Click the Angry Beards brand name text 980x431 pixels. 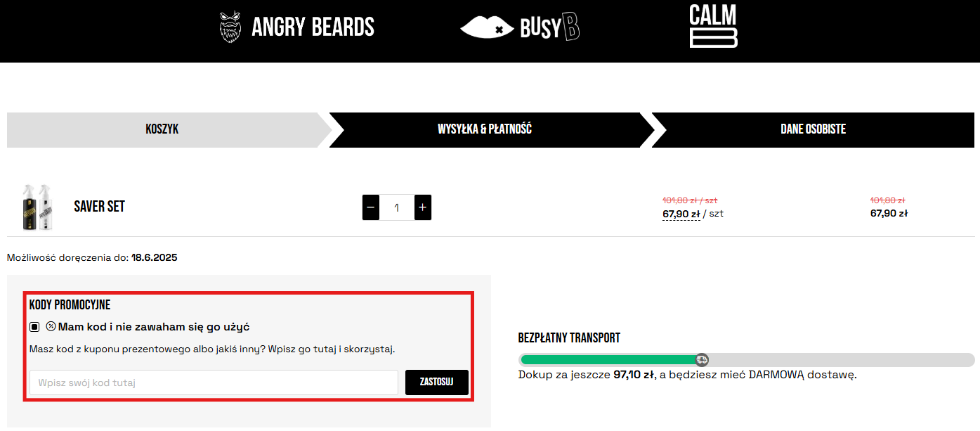pos(313,27)
